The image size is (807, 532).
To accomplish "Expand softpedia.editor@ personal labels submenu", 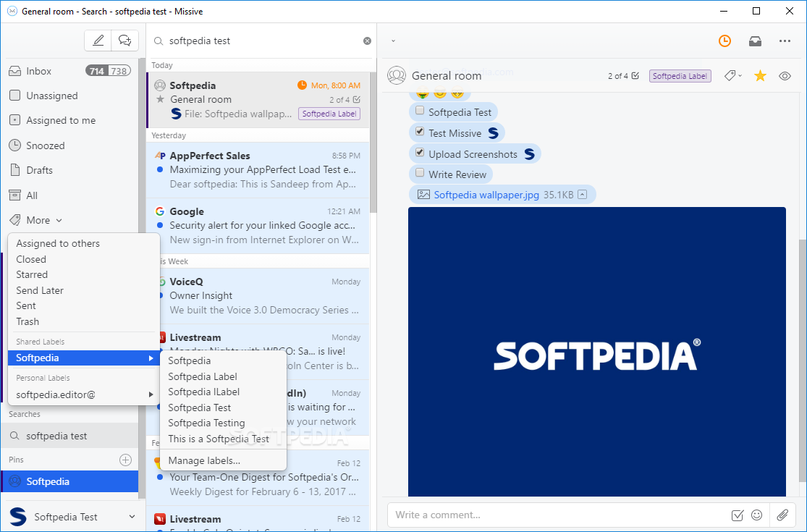I will pyautogui.click(x=83, y=394).
